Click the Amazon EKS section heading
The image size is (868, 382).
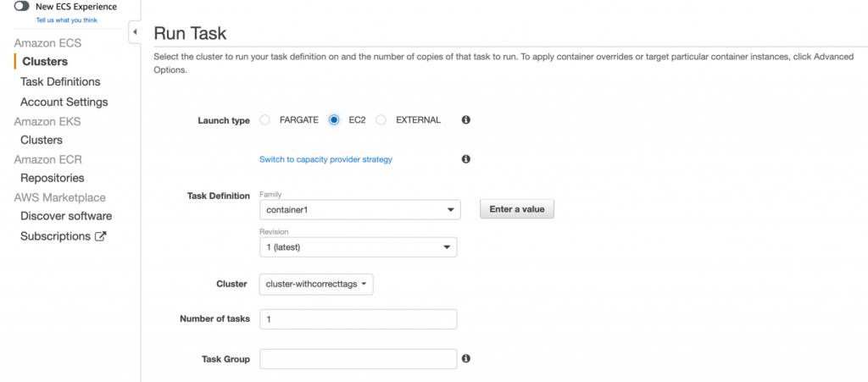47,122
